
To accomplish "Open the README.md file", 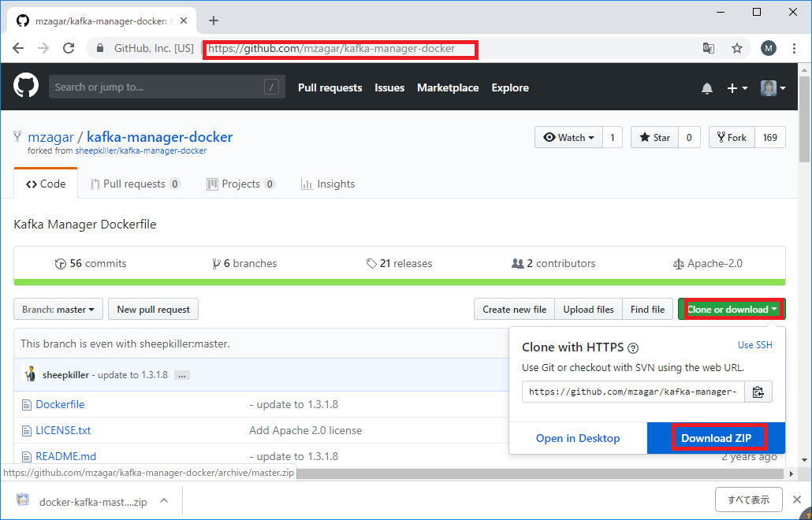I will [x=67, y=455].
